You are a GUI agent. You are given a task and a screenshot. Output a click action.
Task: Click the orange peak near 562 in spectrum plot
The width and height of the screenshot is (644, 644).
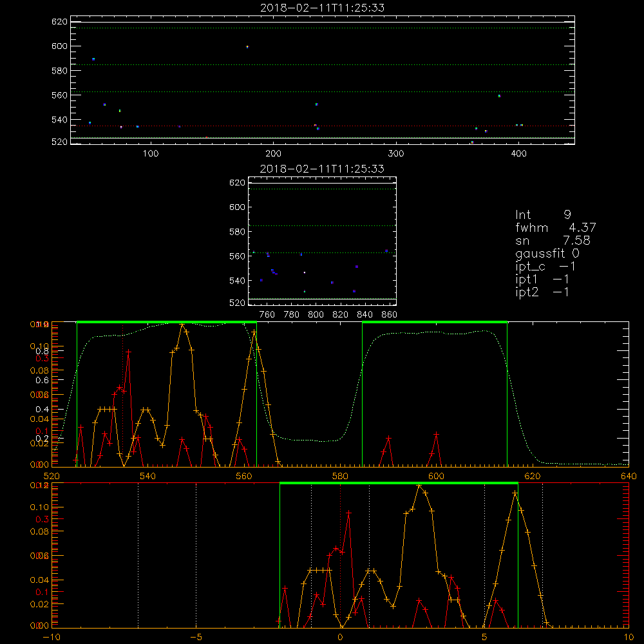point(254,332)
